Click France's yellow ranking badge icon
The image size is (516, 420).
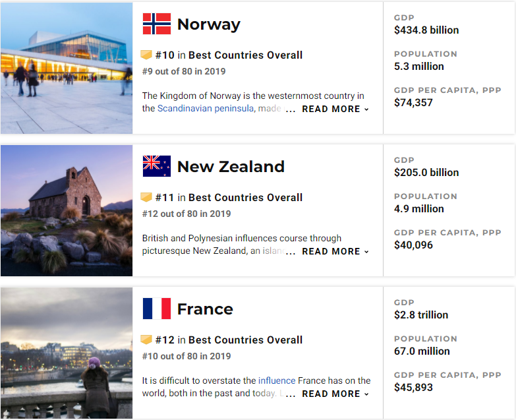(146, 340)
